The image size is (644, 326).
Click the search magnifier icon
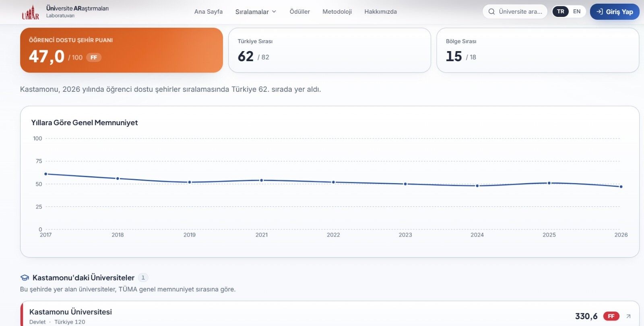coord(491,12)
